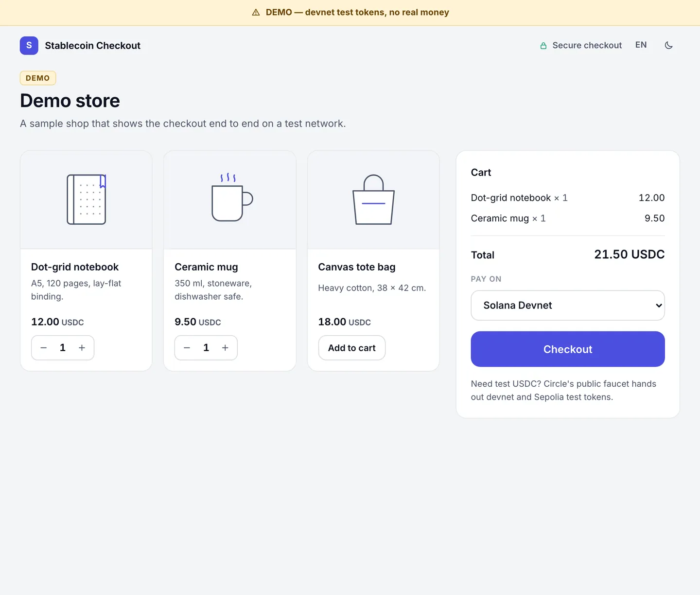
Task: Add Canvas tote bag to cart
Action: pos(352,348)
